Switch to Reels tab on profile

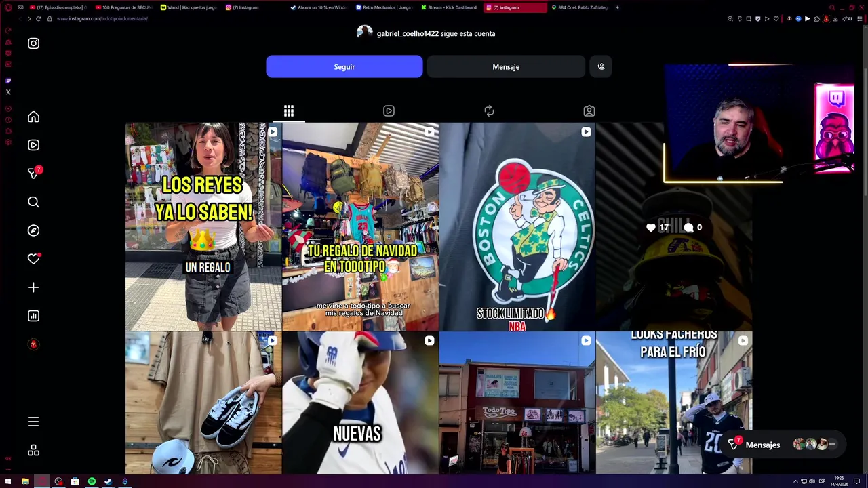point(389,110)
